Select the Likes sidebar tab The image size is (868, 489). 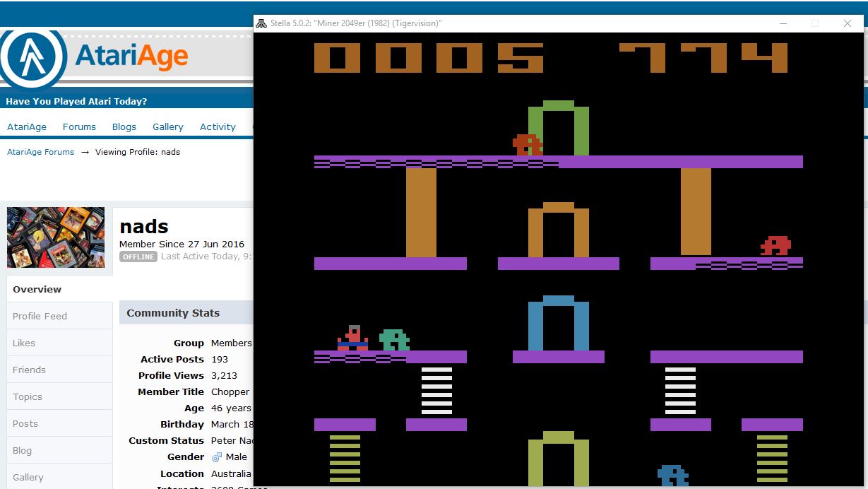pyautogui.click(x=59, y=343)
